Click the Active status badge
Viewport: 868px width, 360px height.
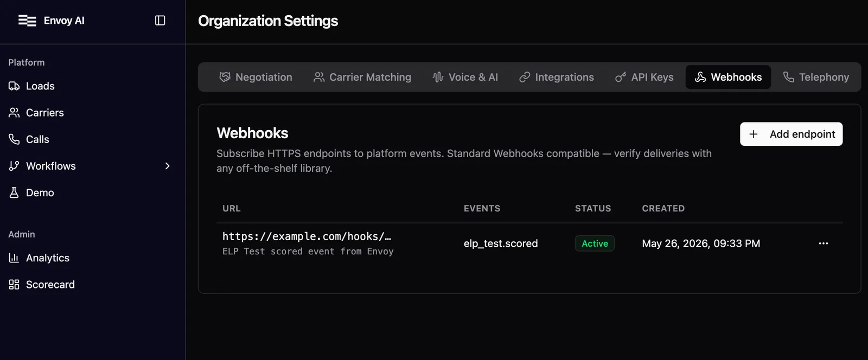pyautogui.click(x=595, y=243)
